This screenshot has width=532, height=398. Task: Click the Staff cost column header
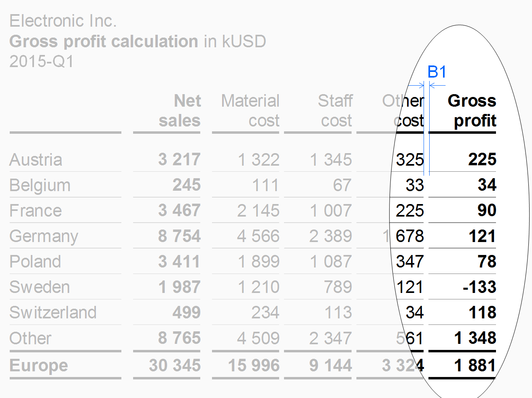click(x=335, y=111)
